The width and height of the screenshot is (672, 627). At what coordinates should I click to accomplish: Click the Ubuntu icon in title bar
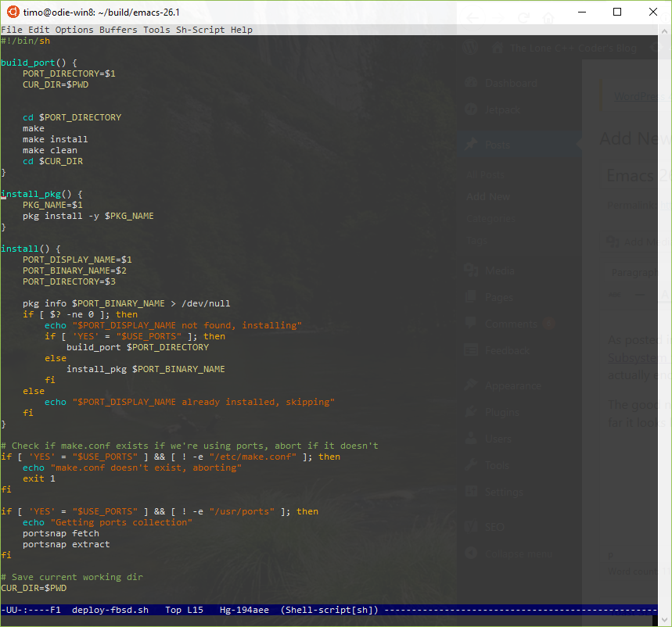click(13, 12)
